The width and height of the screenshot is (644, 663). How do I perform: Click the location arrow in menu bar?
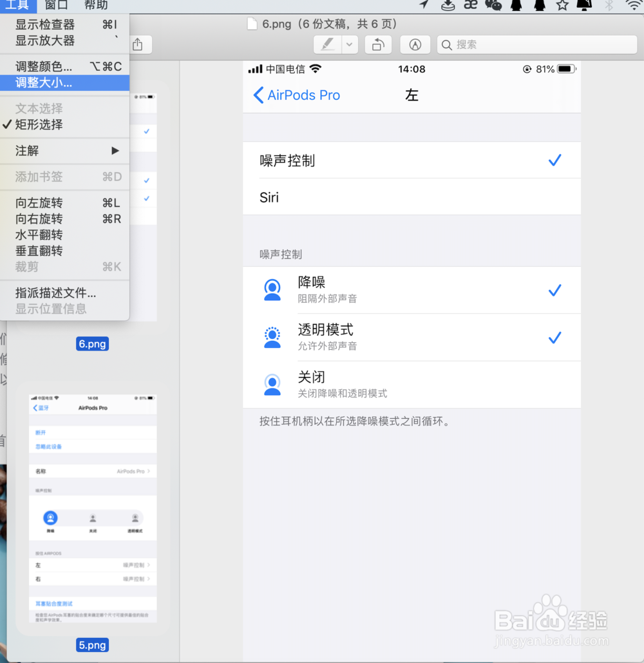[424, 5]
